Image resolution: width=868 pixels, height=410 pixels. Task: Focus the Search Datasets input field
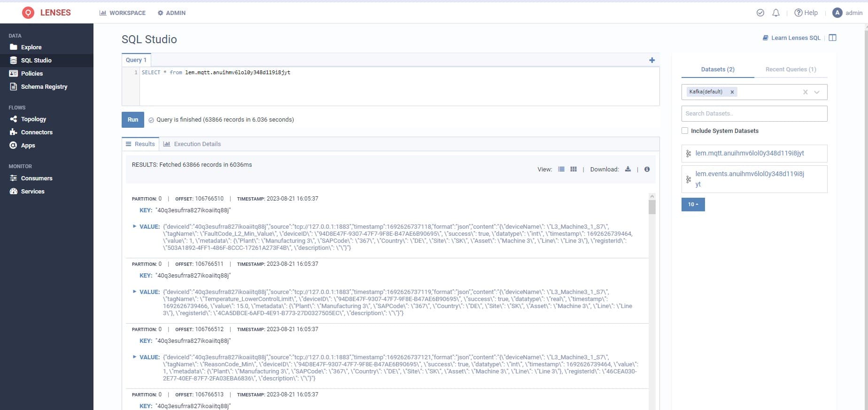point(754,114)
